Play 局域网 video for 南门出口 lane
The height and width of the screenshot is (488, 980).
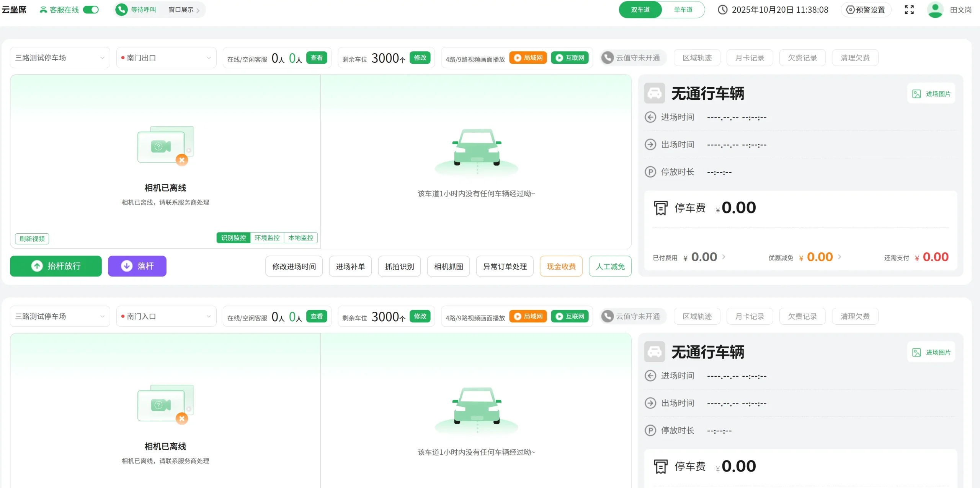528,58
